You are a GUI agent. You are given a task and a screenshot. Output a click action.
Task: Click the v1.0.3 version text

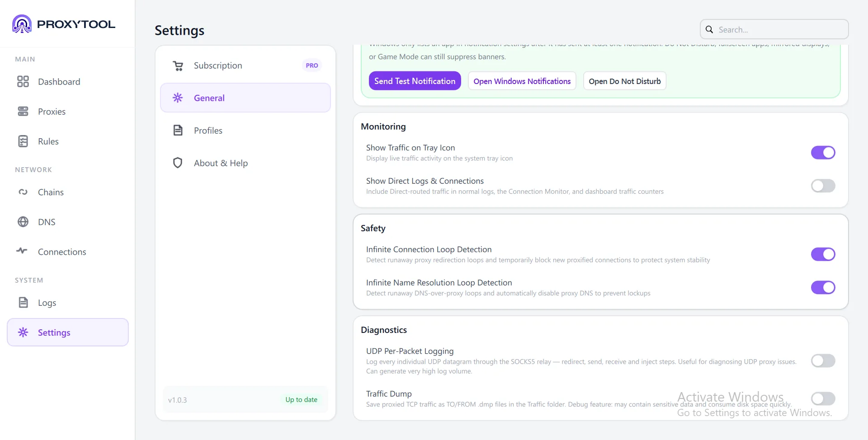(177, 400)
